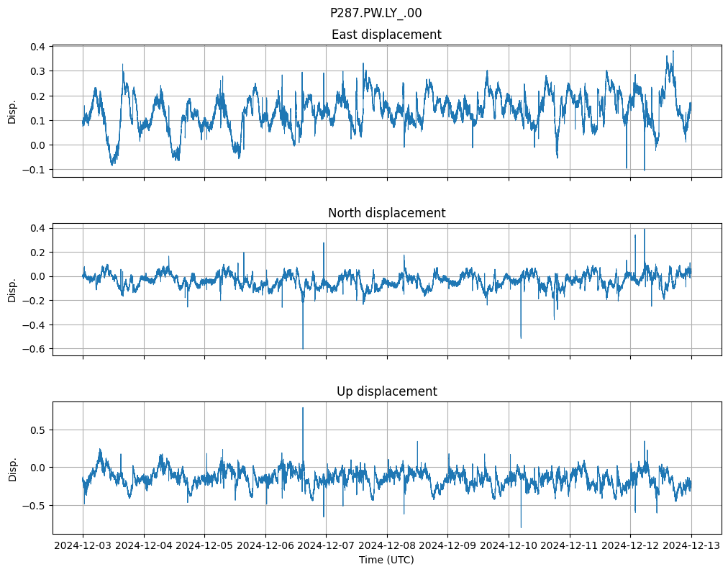Click the 0.4 y-tick in East plot
The width and height of the screenshot is (728, 572).
click(x=37, y=47)
